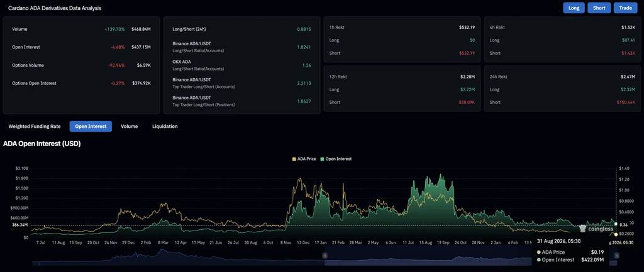Toggle Open Interest legend series

(336, 159)
